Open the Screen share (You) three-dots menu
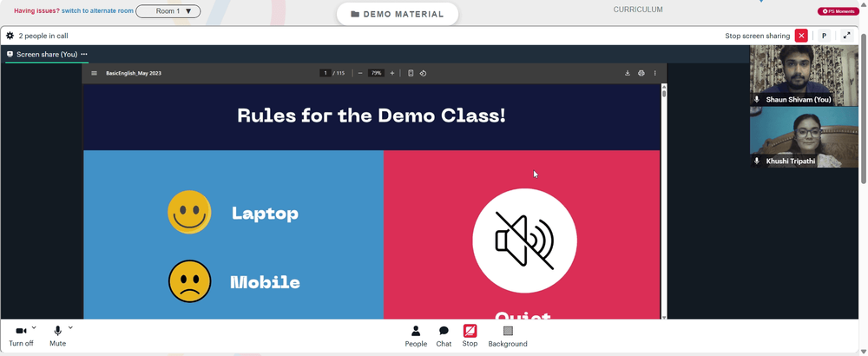The height and width of the screenshot is (356, 868). 84,54
